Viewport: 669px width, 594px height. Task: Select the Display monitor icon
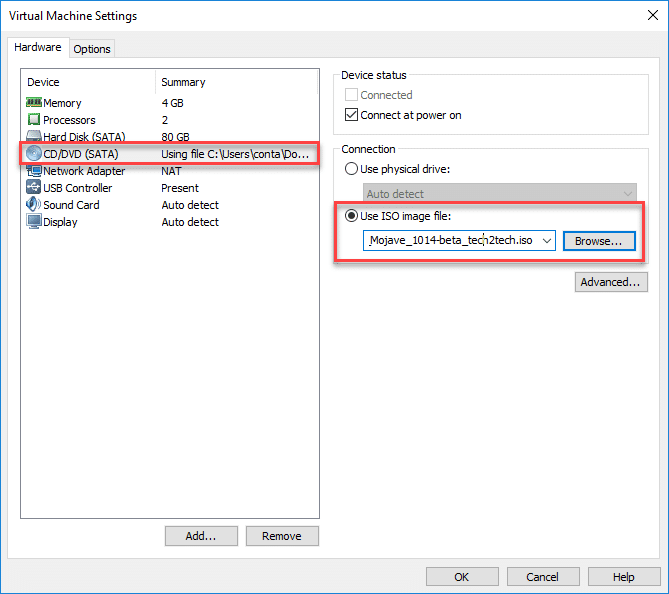(x=33, y=222)
